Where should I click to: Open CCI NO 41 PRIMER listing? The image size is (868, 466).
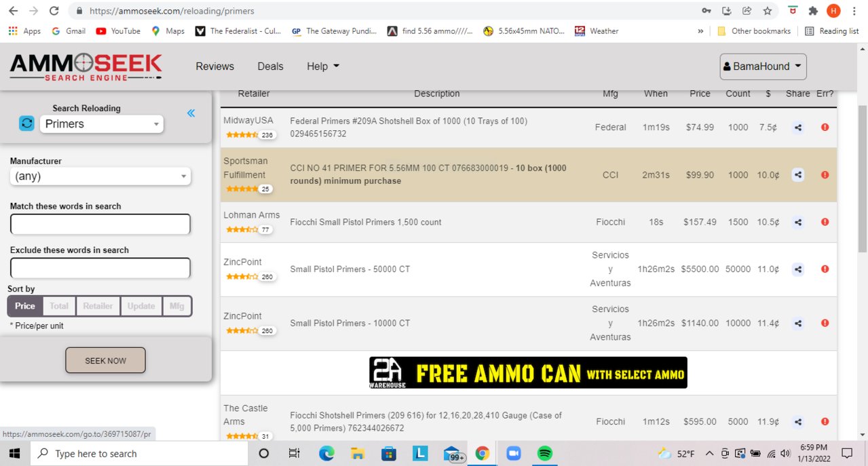tap(428, 174)
